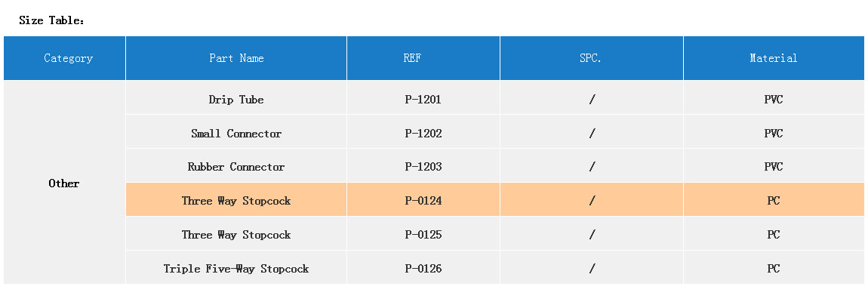Screen dimensions: 868x302
Task: Click the Size Table heading text
Action: coord(51,20)
